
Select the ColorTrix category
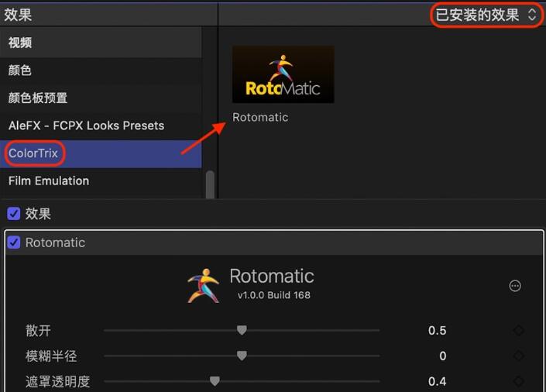pyautogui.click(x=101, y=153)
